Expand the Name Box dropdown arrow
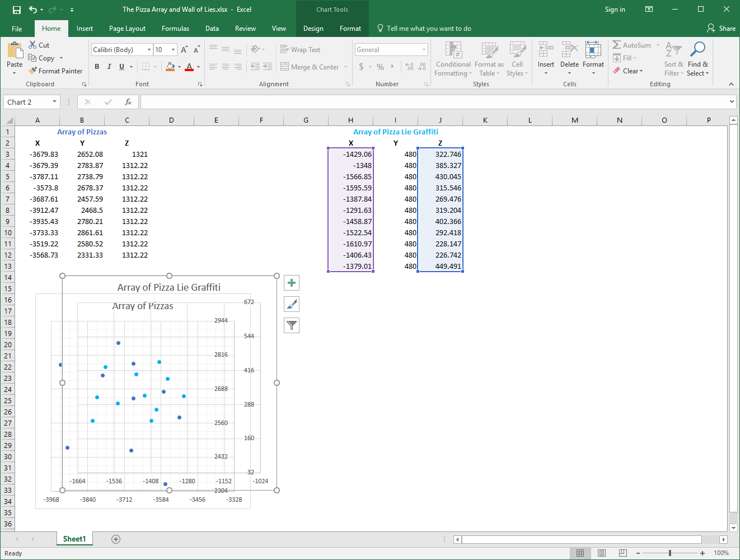This screenshot has width=740, height=560. tap(54, 102)
